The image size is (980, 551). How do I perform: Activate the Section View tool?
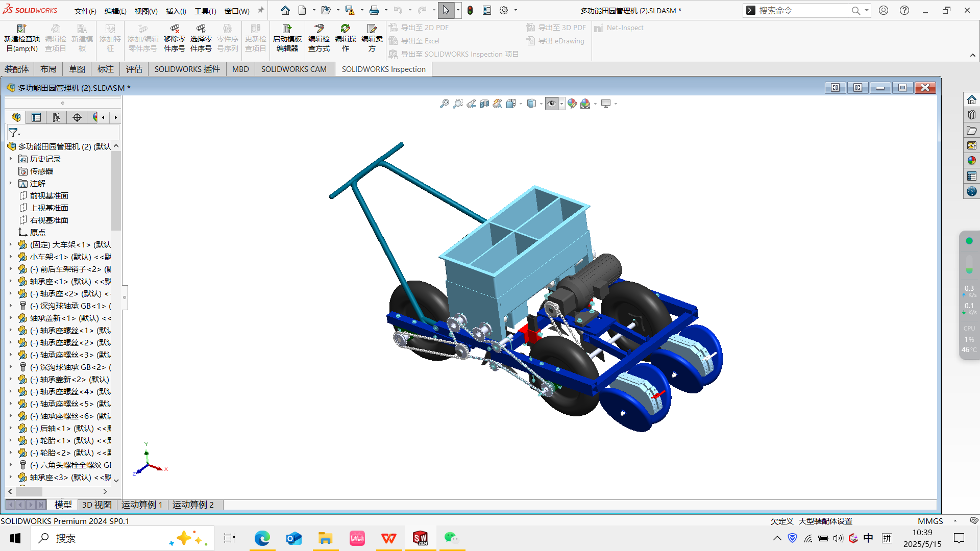(x=484, y=104)
